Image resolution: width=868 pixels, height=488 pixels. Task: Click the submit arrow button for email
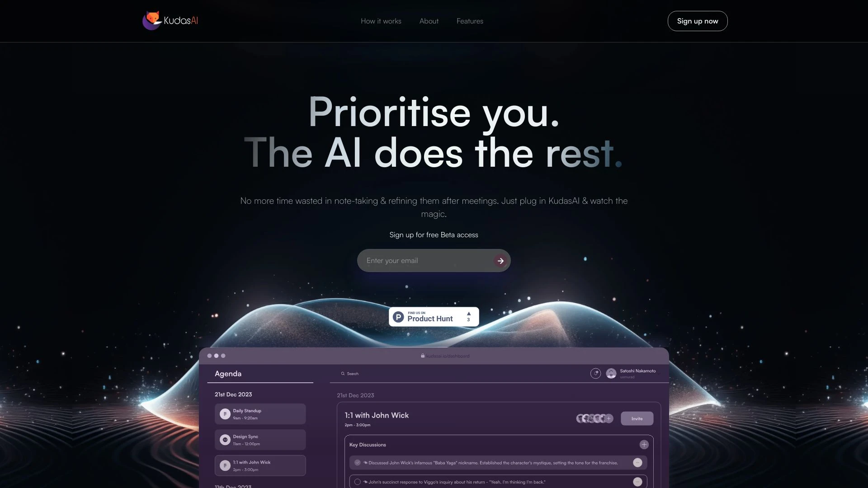tap(500, 260)
